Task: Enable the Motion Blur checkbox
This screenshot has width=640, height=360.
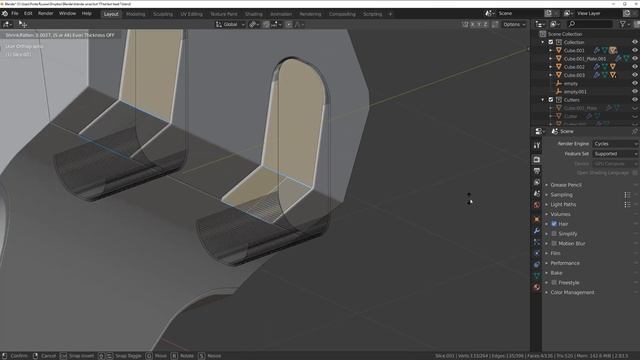Action: pos(554,244)
